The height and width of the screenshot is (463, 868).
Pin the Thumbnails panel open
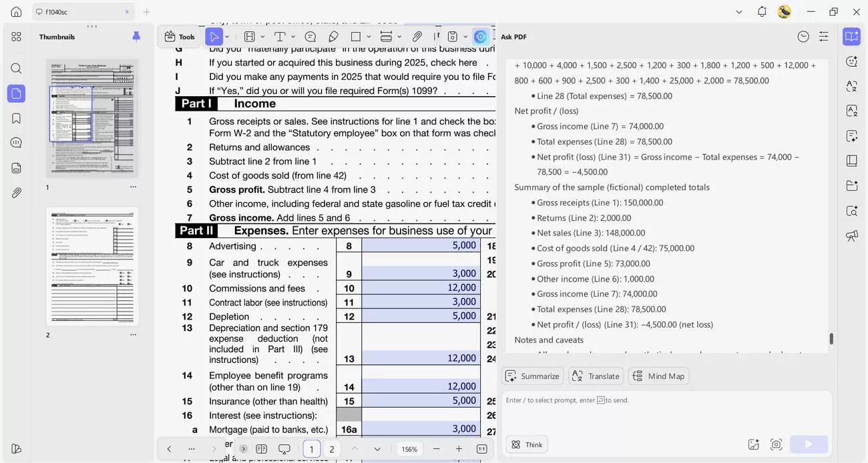point(136,36)
